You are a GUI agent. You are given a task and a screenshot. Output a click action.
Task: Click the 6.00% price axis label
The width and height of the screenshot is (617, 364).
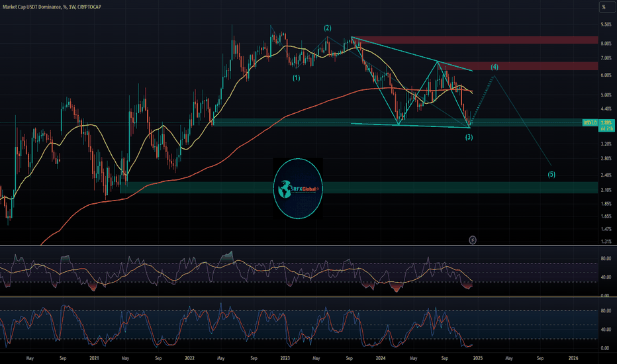pyautogui.click(x=606, y=75)
